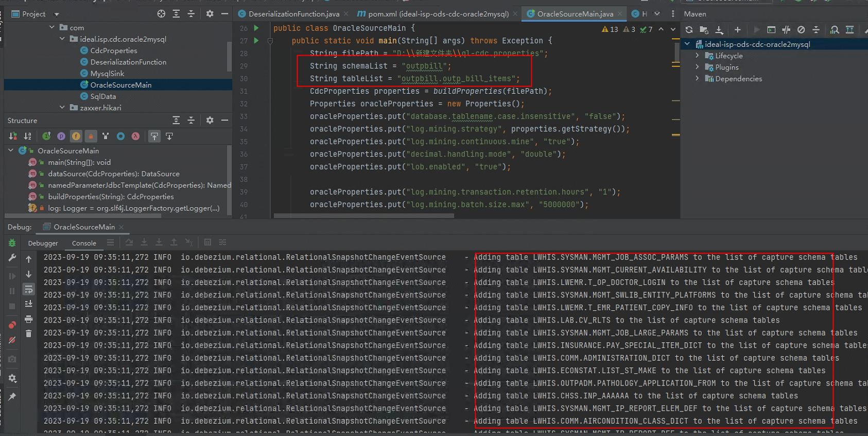The width and height of the screenshot is (868, 436).
Task: Open Project panel settings gear
Action: [210, 14]
